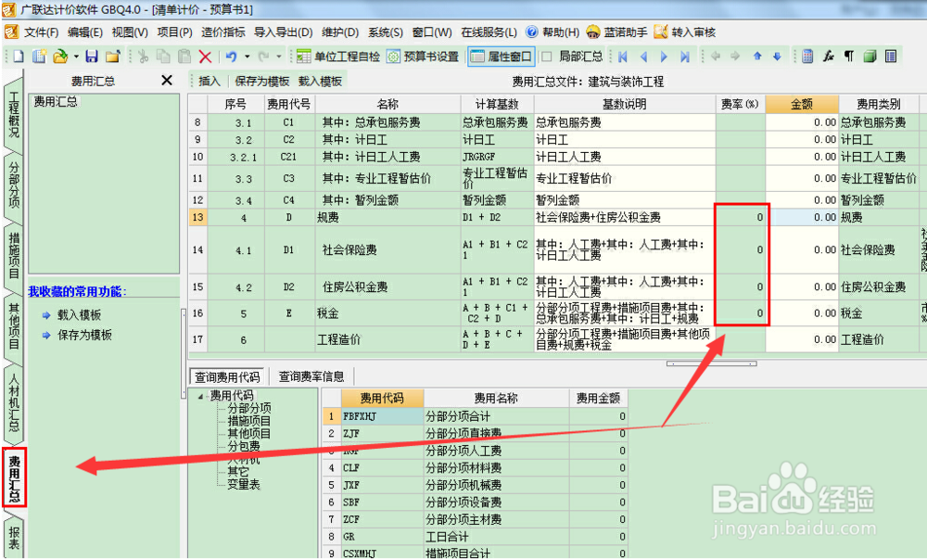
Task: Click 蓝诺助手 in the menu bar
Action: [x=617, y=32]
